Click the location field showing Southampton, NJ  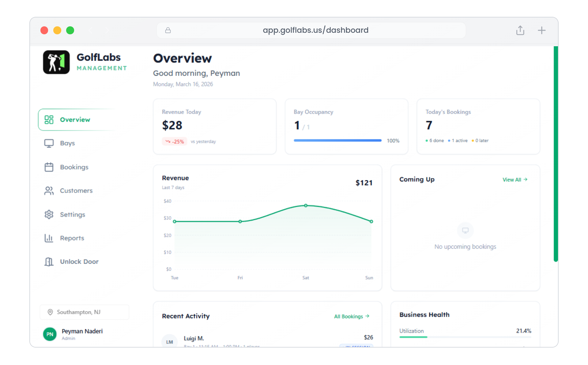[x=84, y=312]
